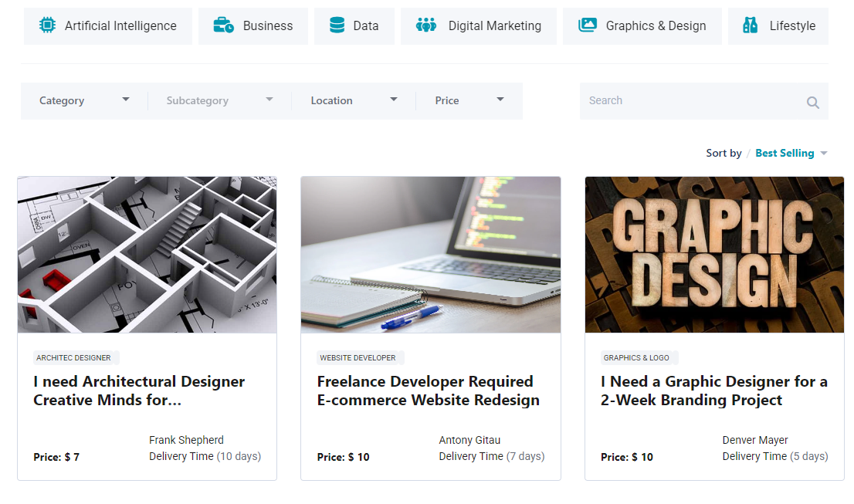Expand the Price filter dropdown
The image size is (854, 504).
469,100
